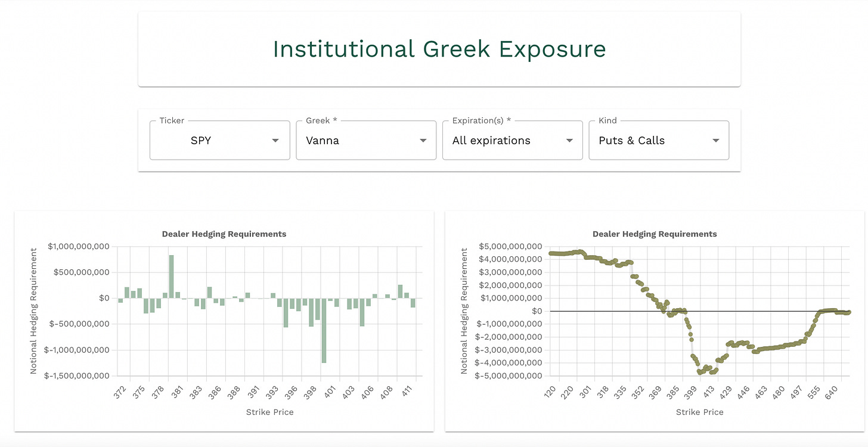Click the 381 strike label on the x-axis
The width and height of the screenshot is (868, 447).
click(177, 392)
